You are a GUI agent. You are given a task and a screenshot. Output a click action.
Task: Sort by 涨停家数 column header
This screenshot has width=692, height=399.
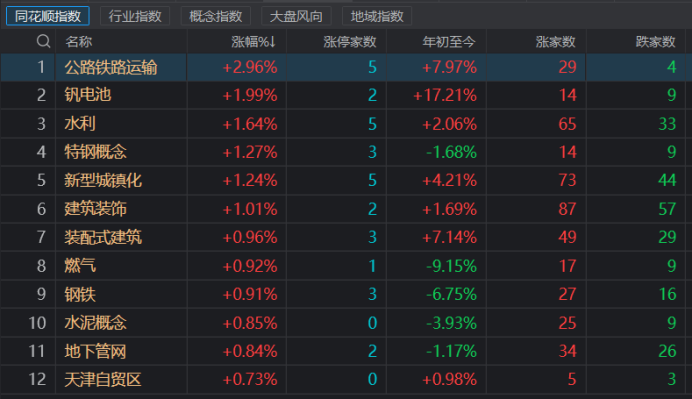click(x=350, y=42)
